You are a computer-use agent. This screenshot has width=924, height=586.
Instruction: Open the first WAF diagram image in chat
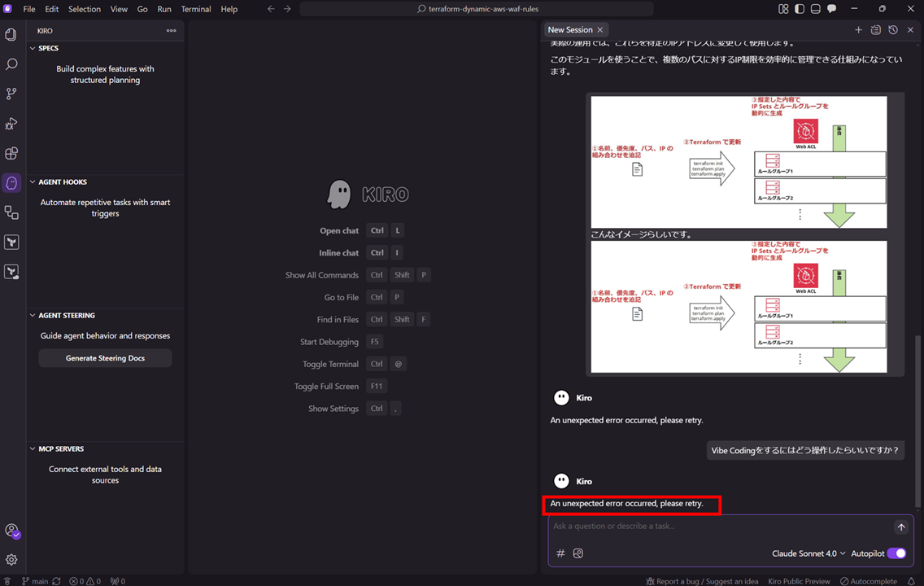[739, 162]
